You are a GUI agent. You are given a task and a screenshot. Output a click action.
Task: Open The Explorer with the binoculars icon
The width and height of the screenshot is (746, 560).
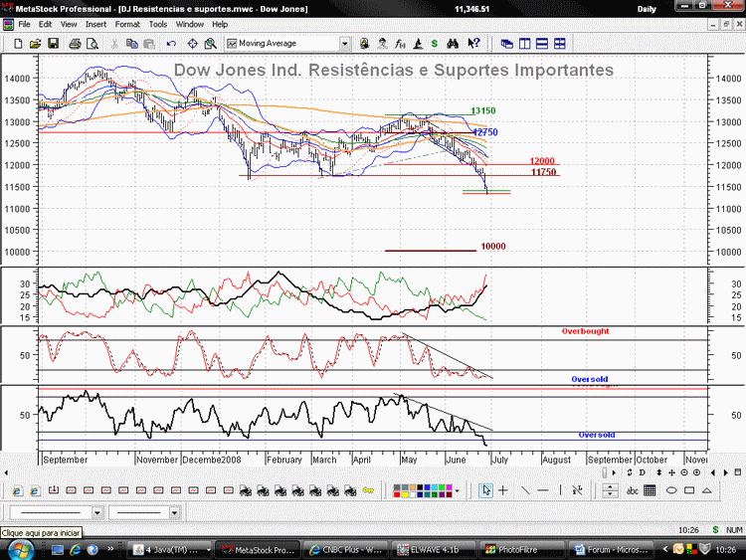click(453, 44)
